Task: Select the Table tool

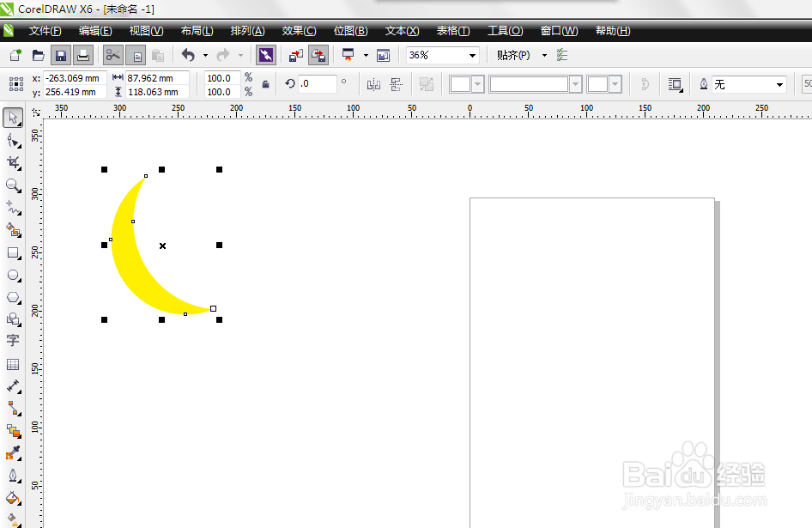Action: pos(13,364)
